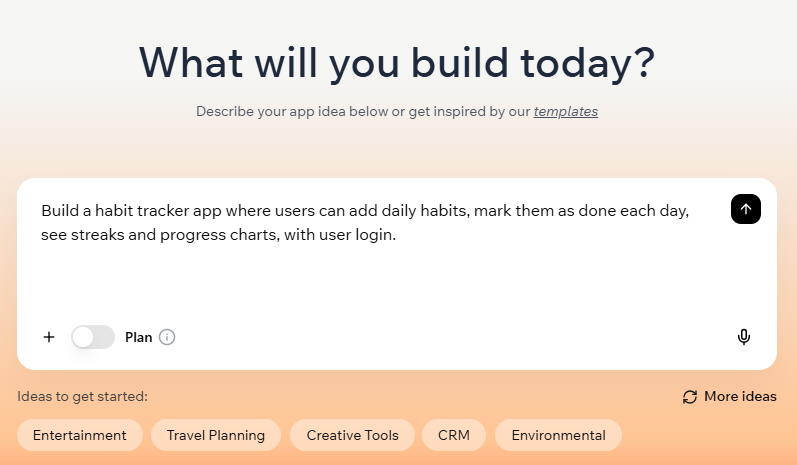Image resolution: width=797 pixels, height=465 pixels.
Task: Open the templates link
Action: pos(565,111)
